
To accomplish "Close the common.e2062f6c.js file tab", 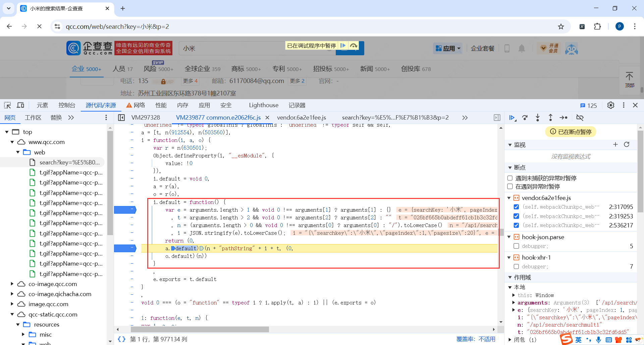I will [267, 118].
